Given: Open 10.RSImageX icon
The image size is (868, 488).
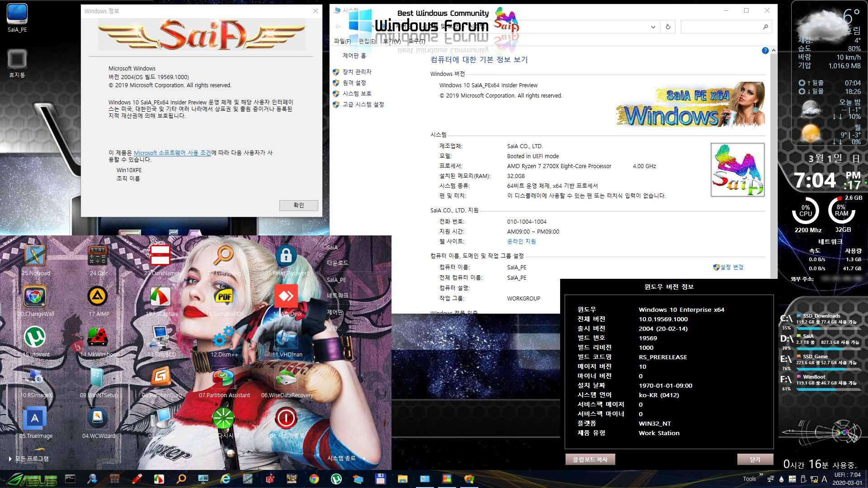Looking at the screenshot, I should click(x=35, y=378).
